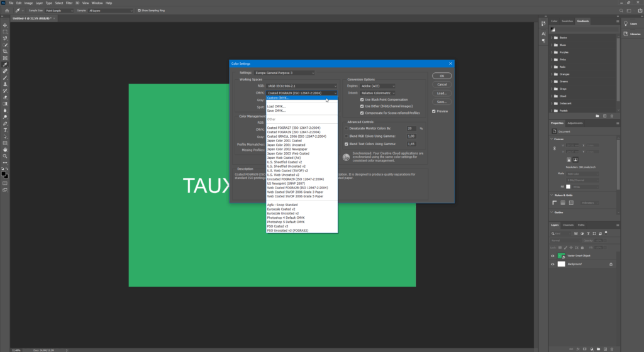Click the share icon at top right
Viewport: 644px width, 352px height.
coord(640,11)
